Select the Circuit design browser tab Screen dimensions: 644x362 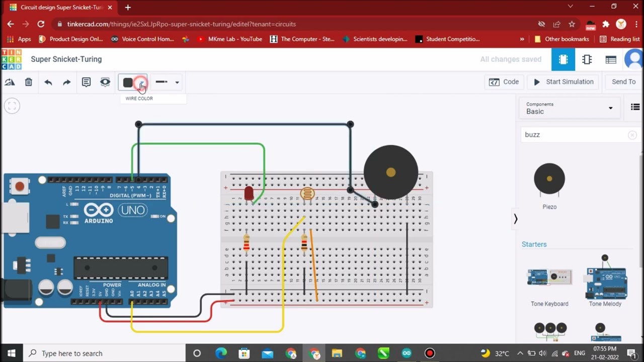59,8
